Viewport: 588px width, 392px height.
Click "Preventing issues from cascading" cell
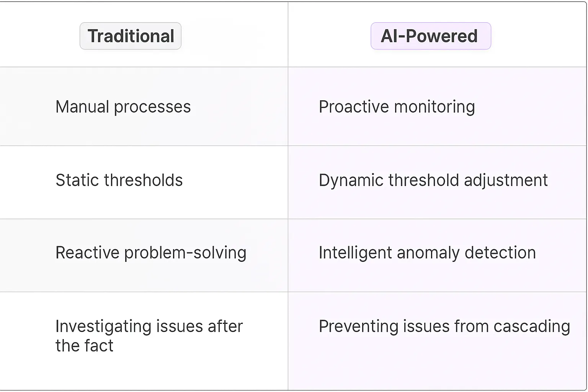(x=444, y=327)
